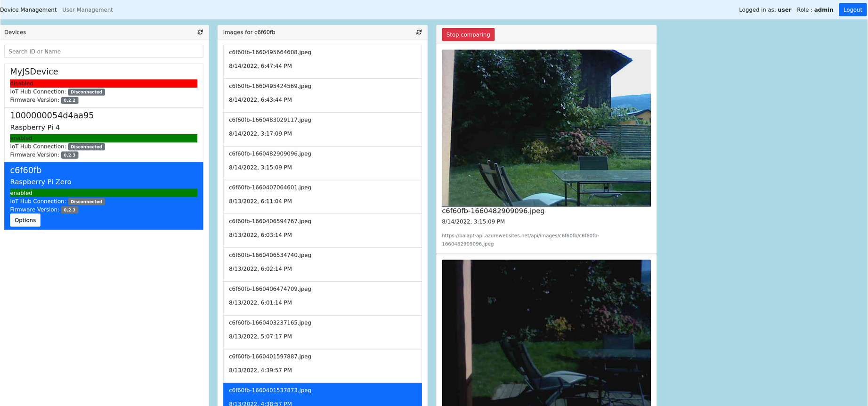Screen dimensions: 868x406
Task: Select the 1000000054d4aa95 Raspberry Pi 4 device
Action: pos(104,121)
